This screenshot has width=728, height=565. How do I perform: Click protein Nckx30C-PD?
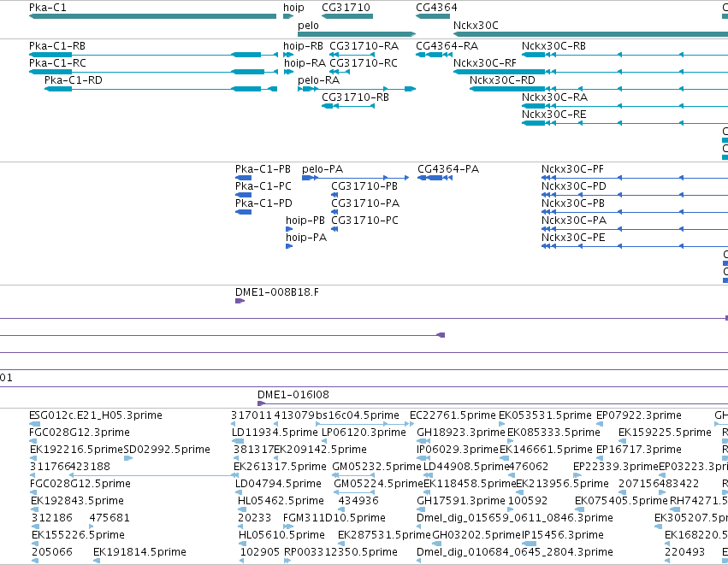635,195
